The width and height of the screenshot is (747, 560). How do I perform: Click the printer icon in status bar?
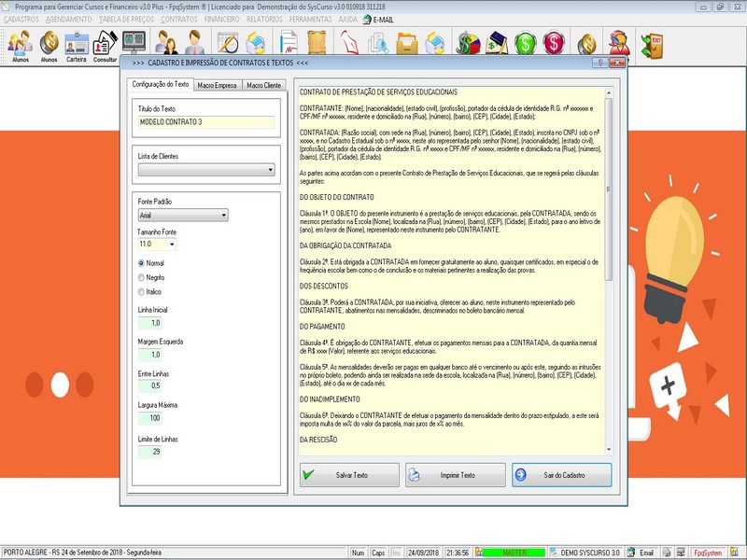click(667, 553)
